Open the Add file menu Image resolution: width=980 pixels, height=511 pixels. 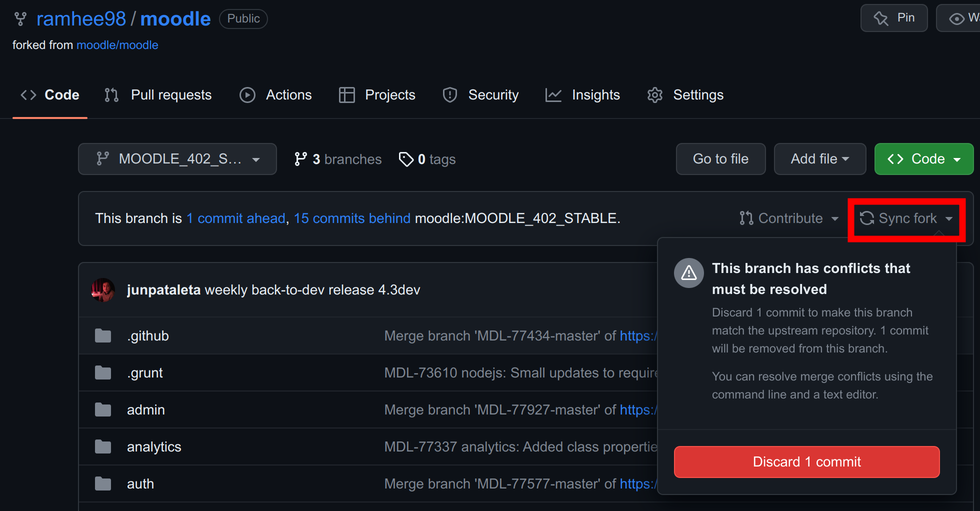819,159
